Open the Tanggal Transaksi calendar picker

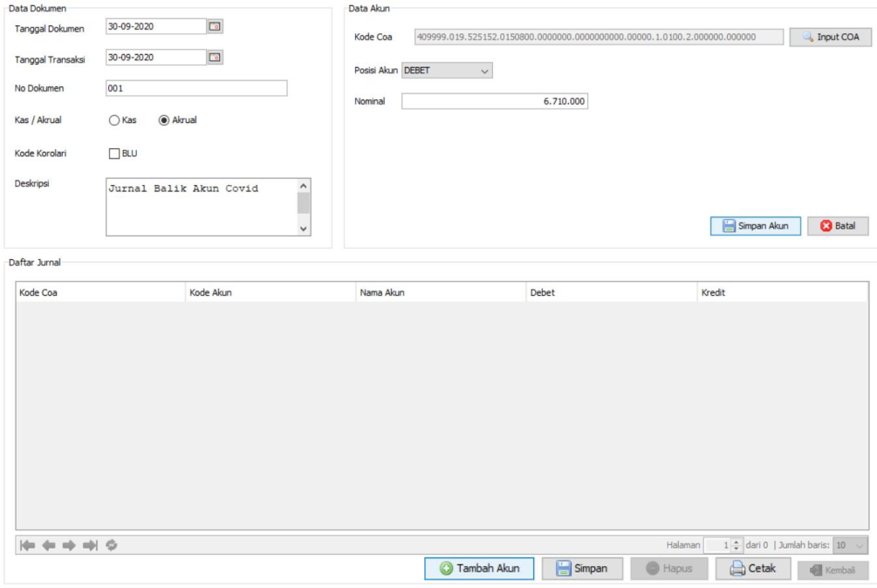coord(215,58)
